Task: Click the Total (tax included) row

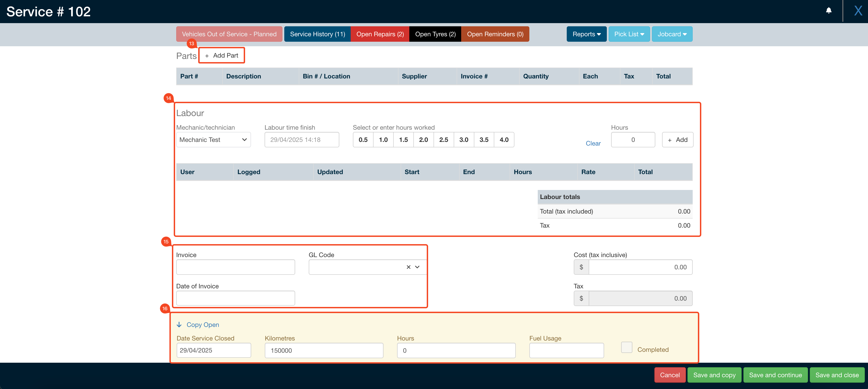Action: pos(615,211)
